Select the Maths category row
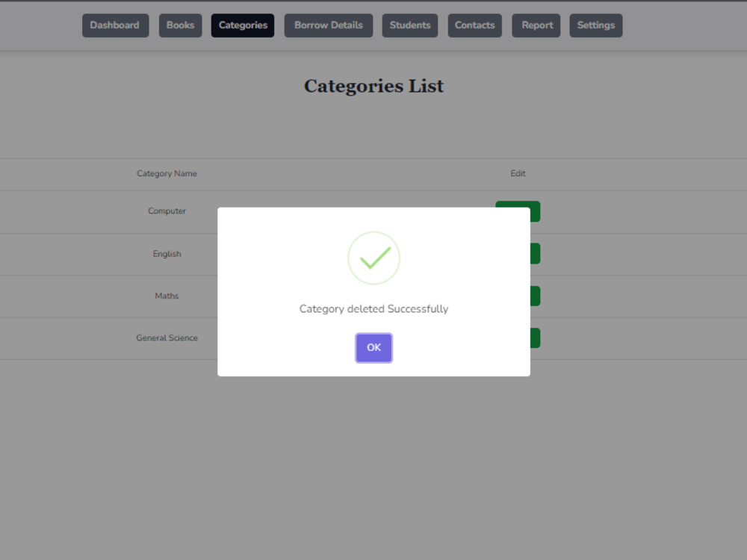 [167, 296]
